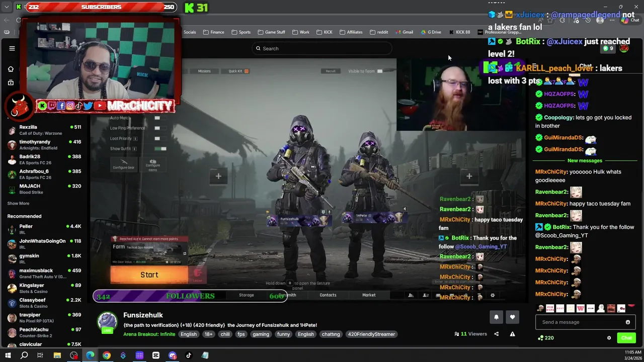Click the Kick home icon in sidebar
This screenshot has width=644, height=362.
pos(11,69)
